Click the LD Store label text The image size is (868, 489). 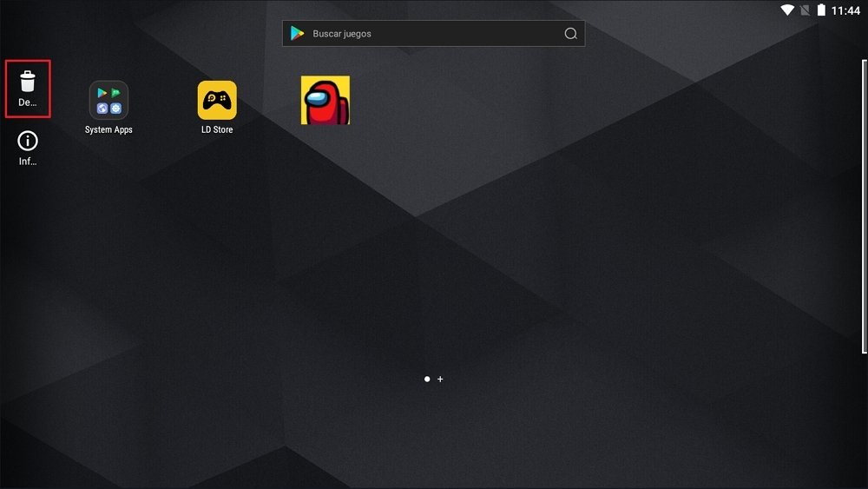tap(217, 129)
